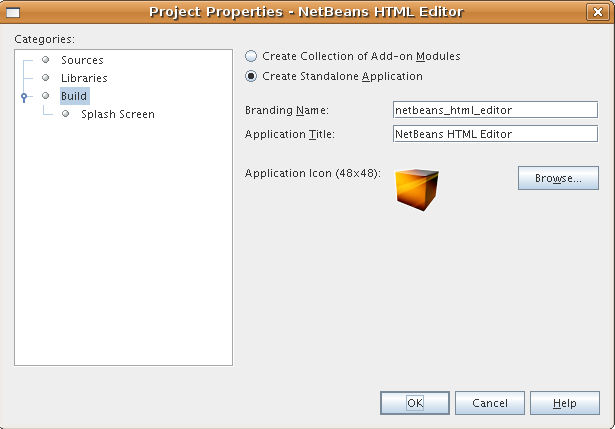Viewport: 615px width, 429px height.
Task: Click the bullet icon beside Libraries
Action: 46,78
